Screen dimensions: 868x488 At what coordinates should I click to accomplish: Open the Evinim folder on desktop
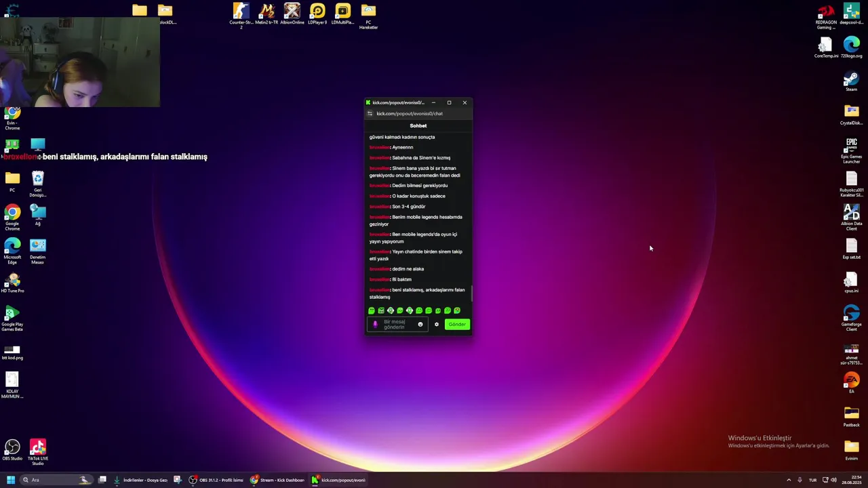click(851, 449)
